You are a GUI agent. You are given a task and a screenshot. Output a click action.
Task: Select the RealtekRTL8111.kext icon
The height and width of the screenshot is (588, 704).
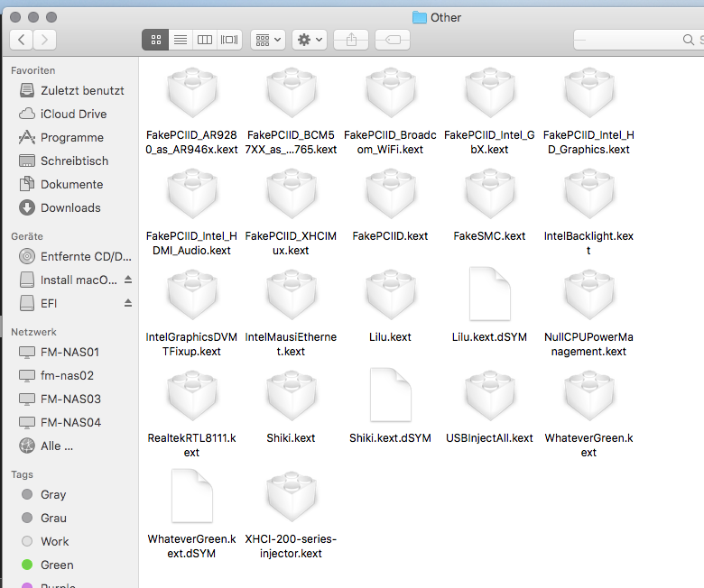tap(192, 396)
